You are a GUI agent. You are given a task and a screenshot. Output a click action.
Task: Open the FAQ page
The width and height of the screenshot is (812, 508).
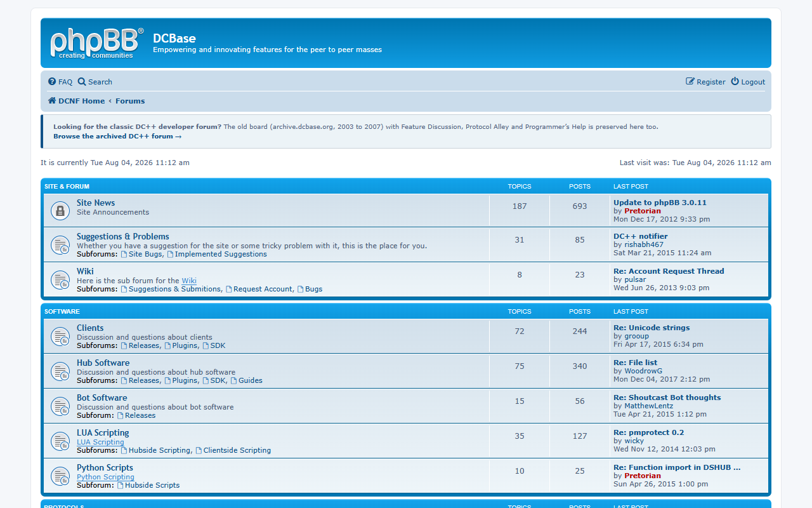(x=60, y=82)
